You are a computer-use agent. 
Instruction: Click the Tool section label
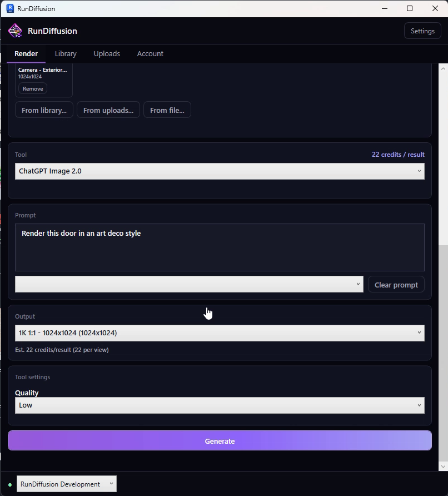[x=21, y=155]
